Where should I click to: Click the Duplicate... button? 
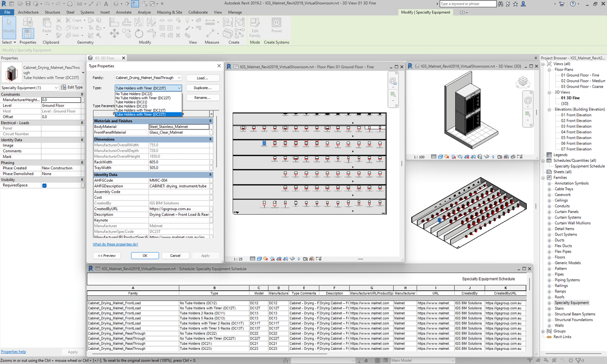(202, 88)
